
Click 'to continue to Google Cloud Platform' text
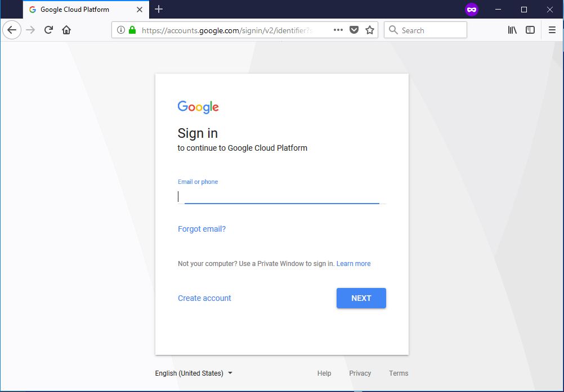tap(243, 148)
